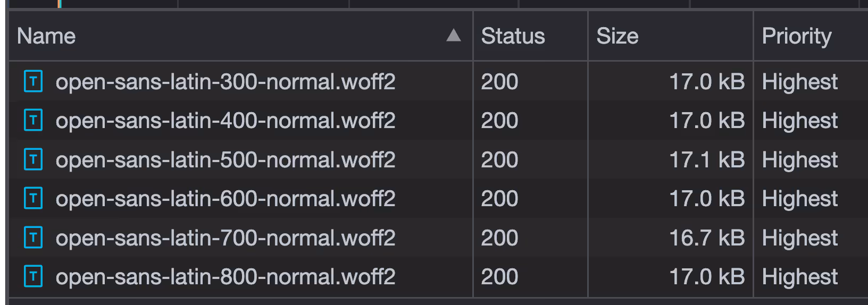Sort requests by Size column header

(617, 36)
